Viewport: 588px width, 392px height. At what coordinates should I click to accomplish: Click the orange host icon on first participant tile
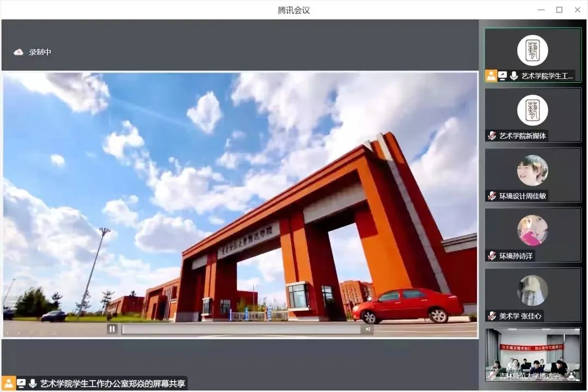491,76
